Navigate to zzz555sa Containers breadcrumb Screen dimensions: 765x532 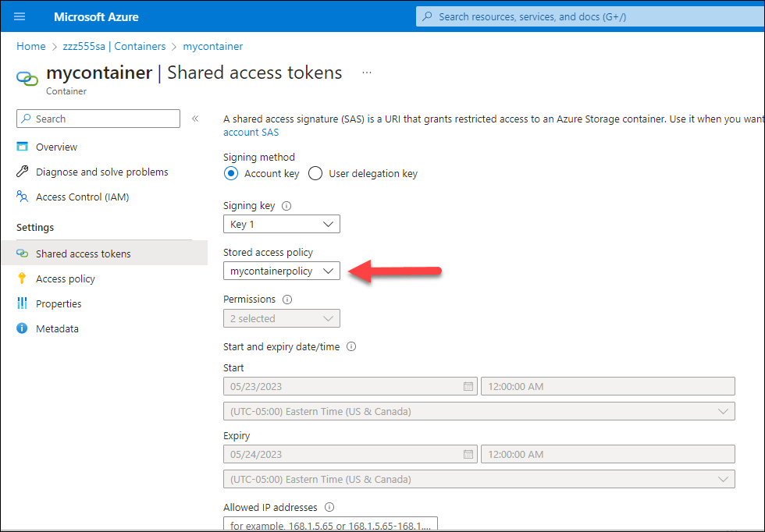click(x=113, y=46)
